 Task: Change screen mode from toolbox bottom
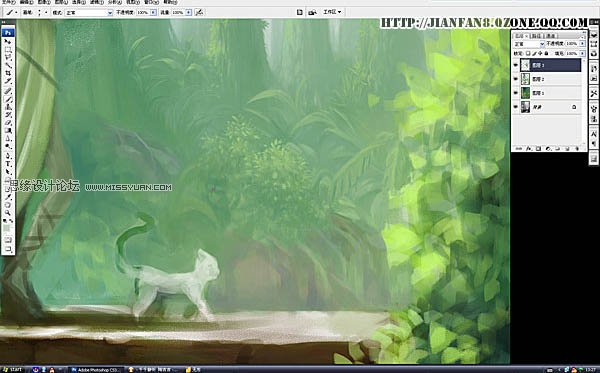tap(8, 249)
